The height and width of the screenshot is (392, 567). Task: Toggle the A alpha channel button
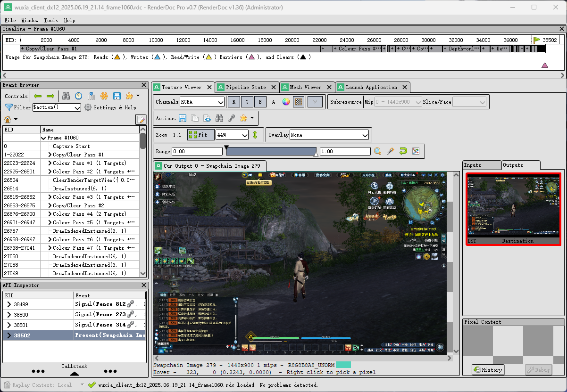273,102
